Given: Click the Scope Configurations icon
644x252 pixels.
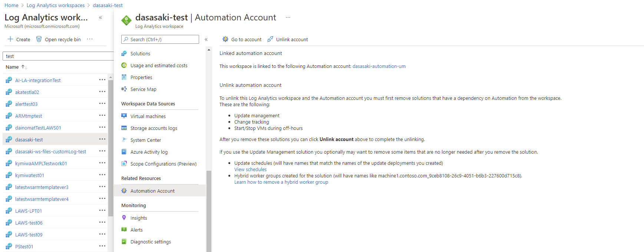Looking at the screenshot, I should tap(124, 164).
